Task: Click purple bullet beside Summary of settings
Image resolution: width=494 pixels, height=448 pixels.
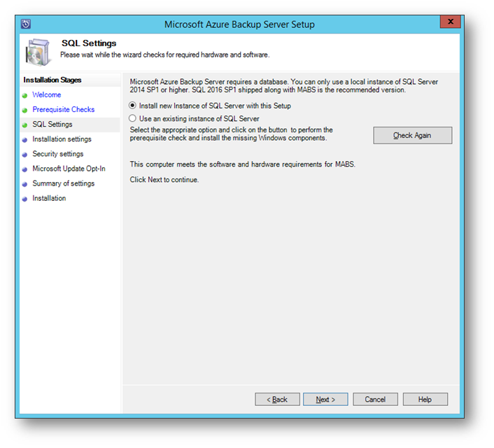Action: (25, 184)
